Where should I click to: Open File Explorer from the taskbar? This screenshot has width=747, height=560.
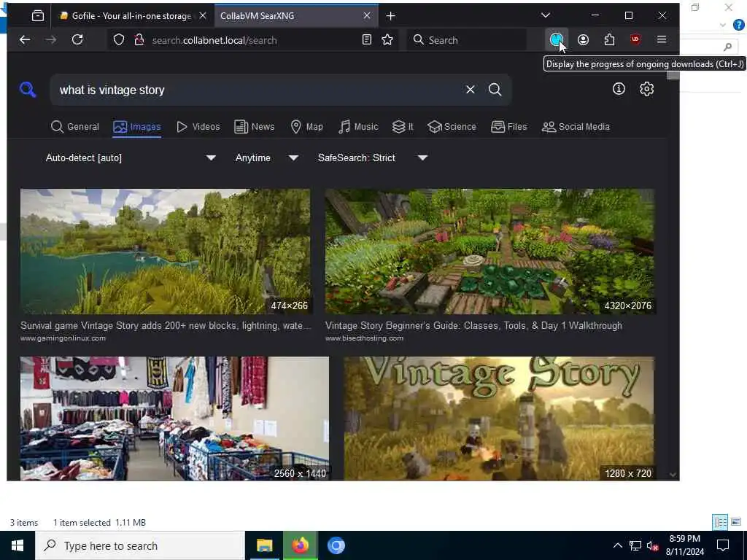[264, 545]
